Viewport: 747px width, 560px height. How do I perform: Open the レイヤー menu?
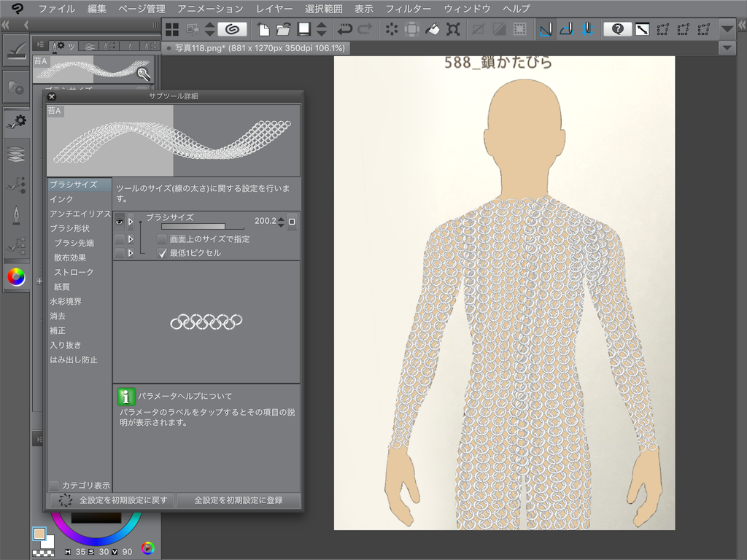[274, 9]
